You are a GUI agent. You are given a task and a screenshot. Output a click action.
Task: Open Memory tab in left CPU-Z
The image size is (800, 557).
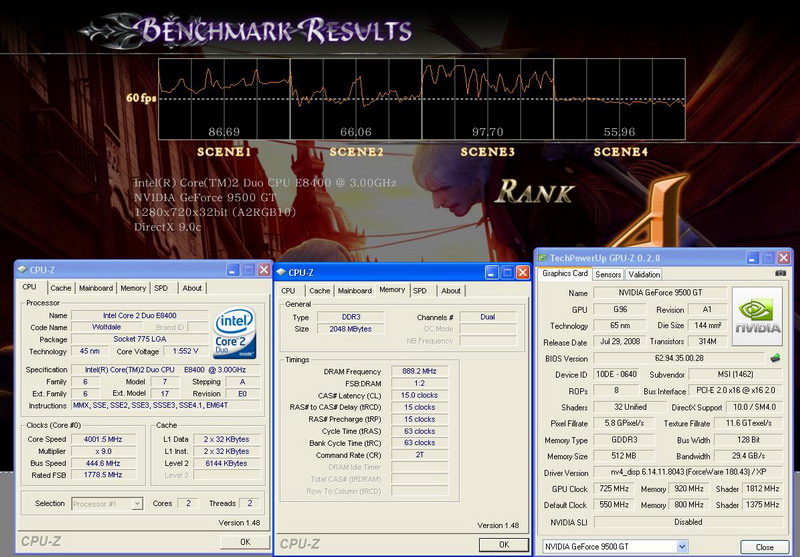tap(133, 288)
